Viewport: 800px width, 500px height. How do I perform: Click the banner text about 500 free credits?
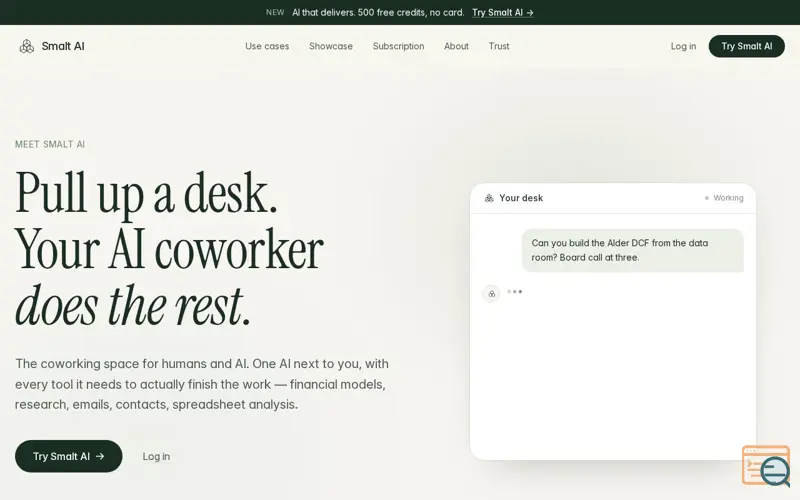tap(378, 12)
